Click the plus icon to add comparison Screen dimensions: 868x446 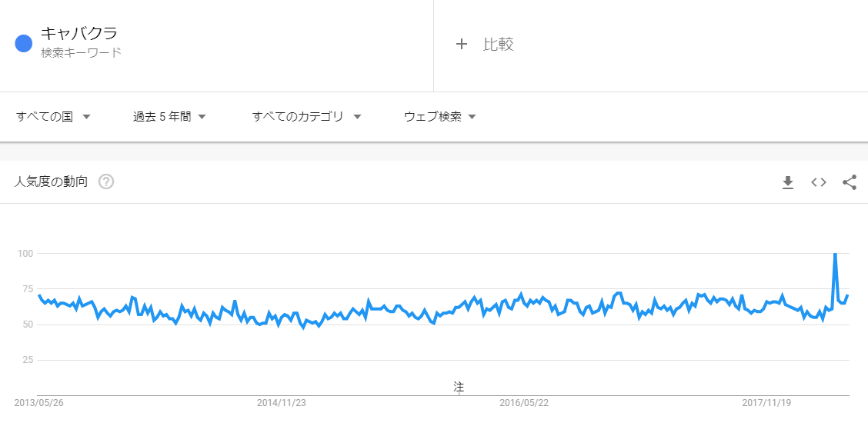pyautogui.click(x=462, y=45)
